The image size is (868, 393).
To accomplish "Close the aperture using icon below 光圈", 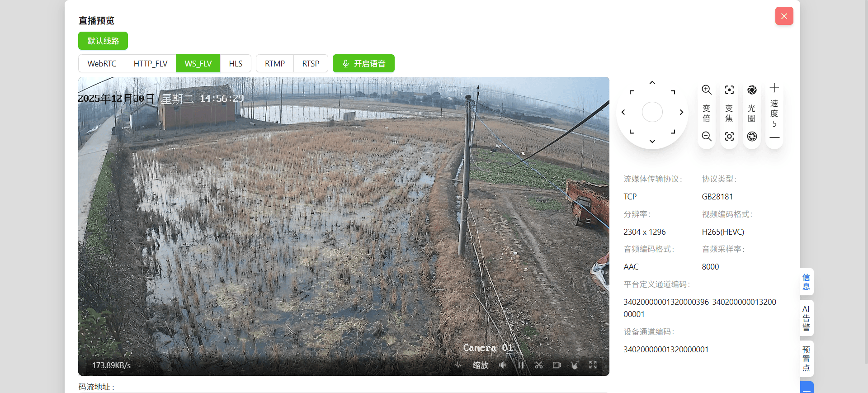I will (x=752, y=136).
